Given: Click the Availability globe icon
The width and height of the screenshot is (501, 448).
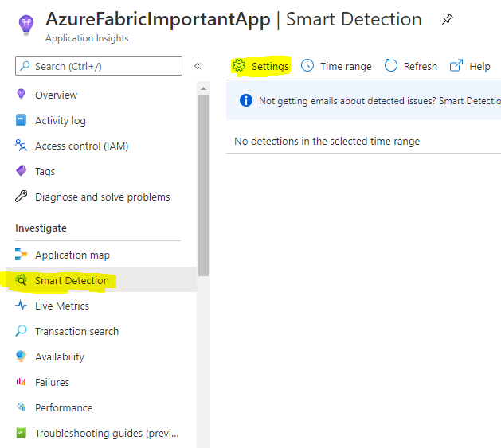Looking at the screenshot, I should (x=21, y=356).
